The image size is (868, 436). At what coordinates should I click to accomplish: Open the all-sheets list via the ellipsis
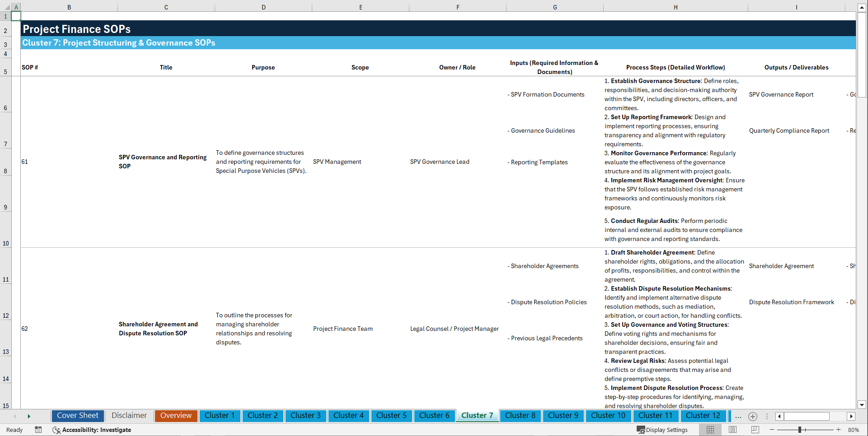[738, 416]
